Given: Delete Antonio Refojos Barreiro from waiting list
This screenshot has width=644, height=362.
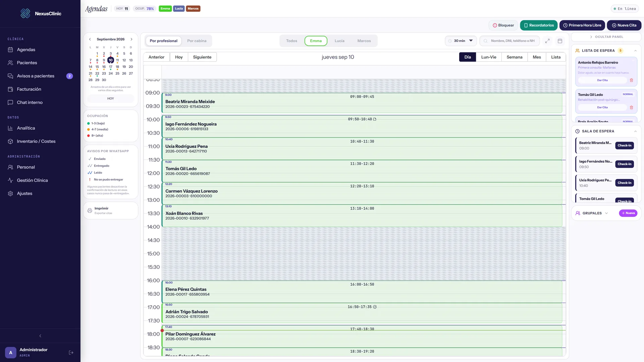Looking at the screenshot, I should pyautogui.click(x=631, y=80).
